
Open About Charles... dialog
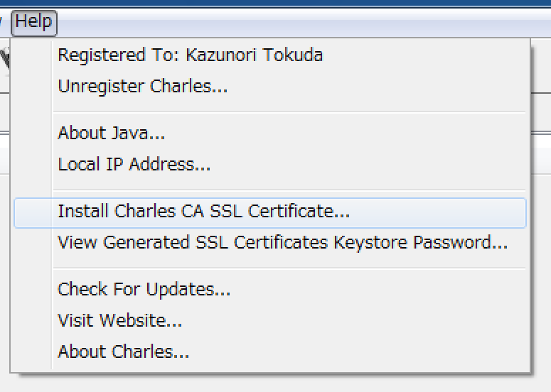270,352
